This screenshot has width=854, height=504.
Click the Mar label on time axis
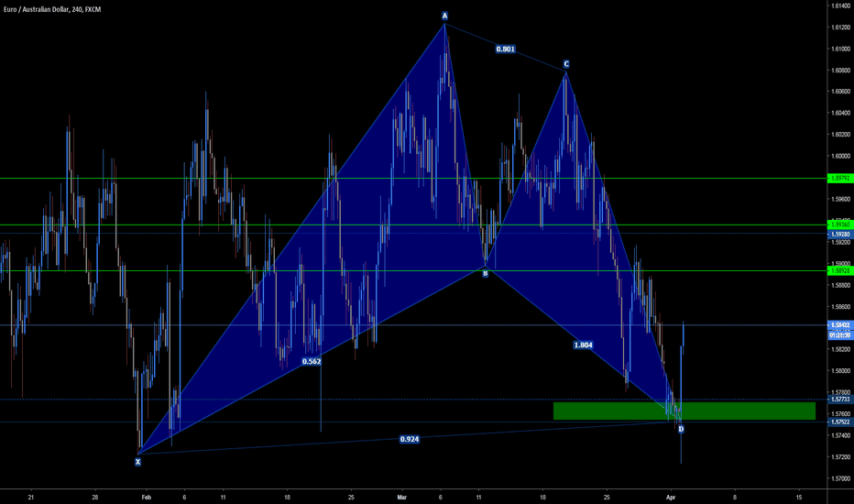tap(402, 497)
